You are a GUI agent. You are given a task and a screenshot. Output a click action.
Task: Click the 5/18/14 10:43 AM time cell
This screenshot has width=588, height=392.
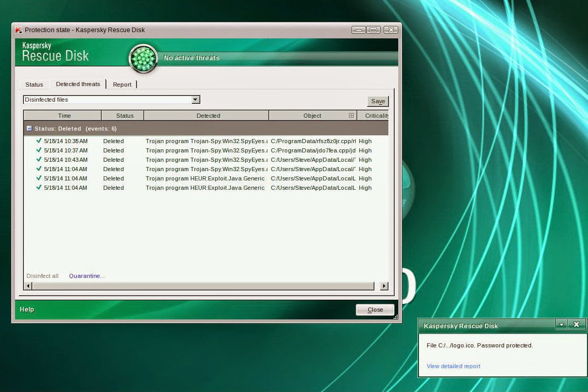66,160
